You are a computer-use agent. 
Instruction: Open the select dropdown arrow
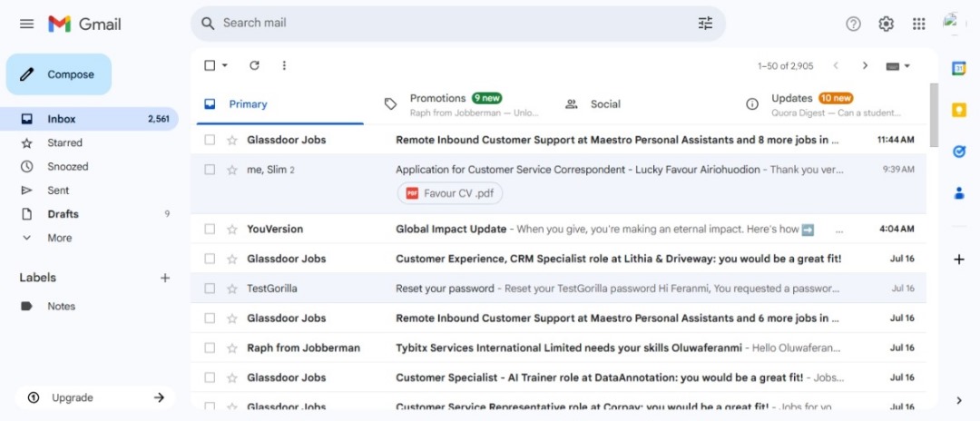(x=225, y=65)
